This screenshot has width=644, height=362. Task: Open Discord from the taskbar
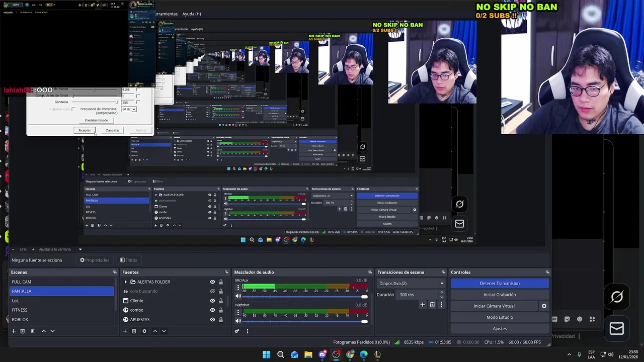point(323,354)
